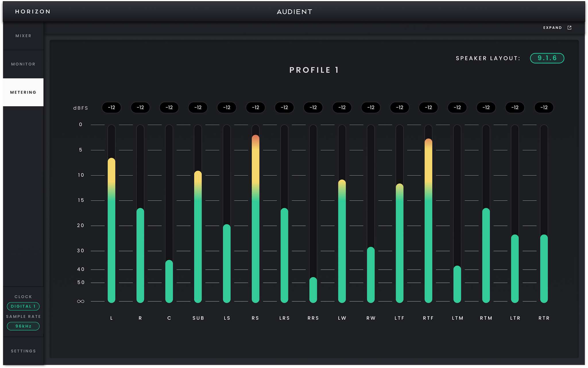Select the Metering tab
This screenshot has width=588, height=368.
click(23, 92)
